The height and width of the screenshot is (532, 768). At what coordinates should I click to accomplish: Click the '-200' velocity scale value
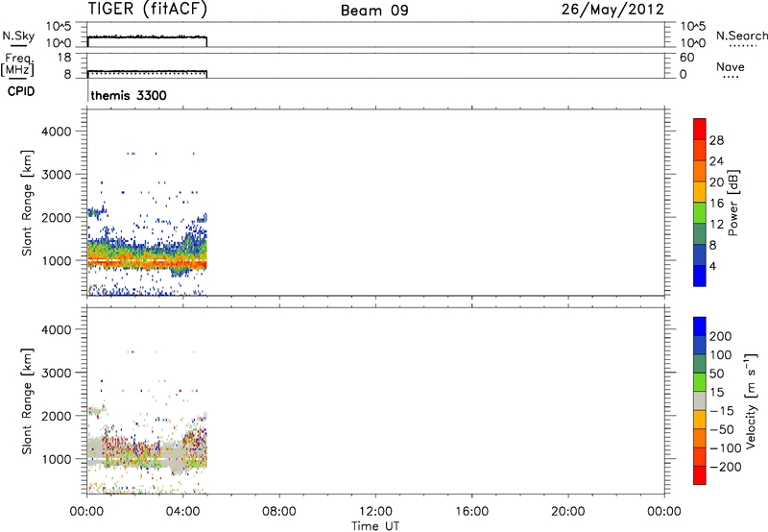[726, 467]
